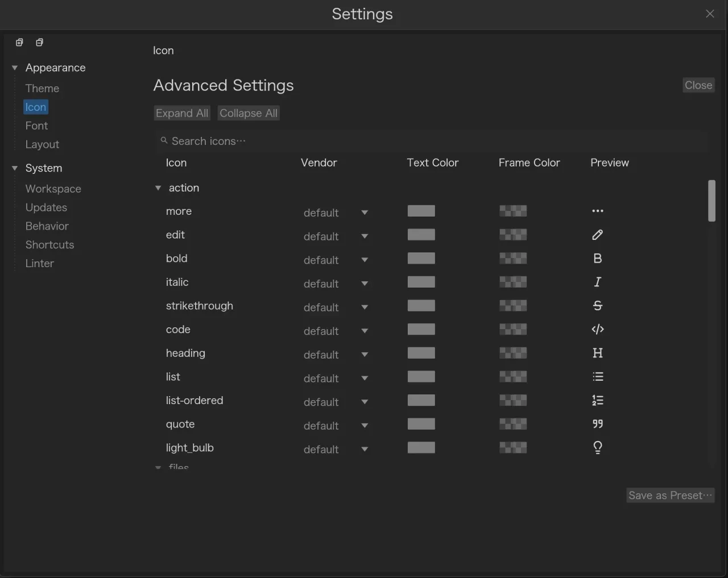Click the quote marks preview icon
Viewport: 728px width, 578px height.
pyautogui.click(x=597, y=424)
